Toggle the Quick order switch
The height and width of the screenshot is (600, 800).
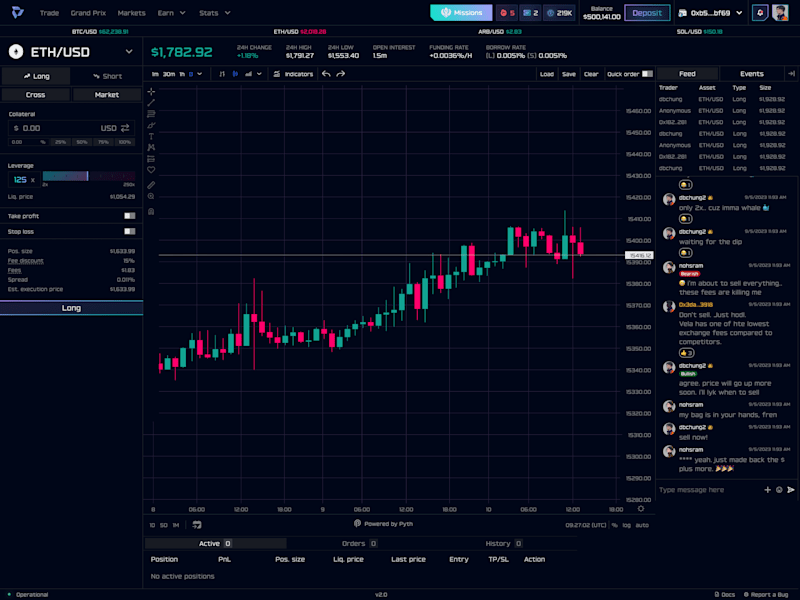(x=647, y=74)
